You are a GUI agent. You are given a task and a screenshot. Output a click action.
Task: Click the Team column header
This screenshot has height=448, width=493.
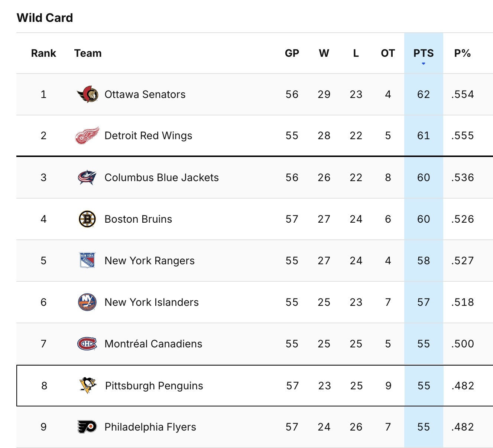(x=88, y=53)
